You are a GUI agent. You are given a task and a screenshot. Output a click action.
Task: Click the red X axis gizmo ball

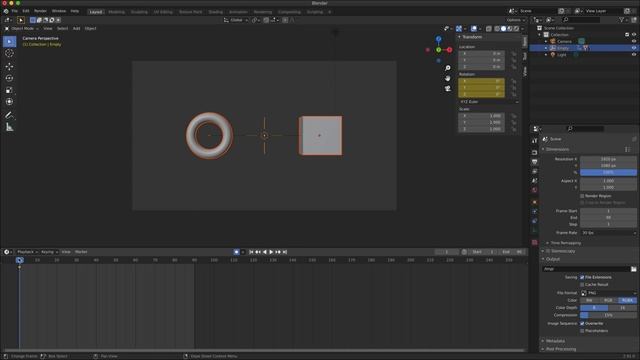[449, 50]
